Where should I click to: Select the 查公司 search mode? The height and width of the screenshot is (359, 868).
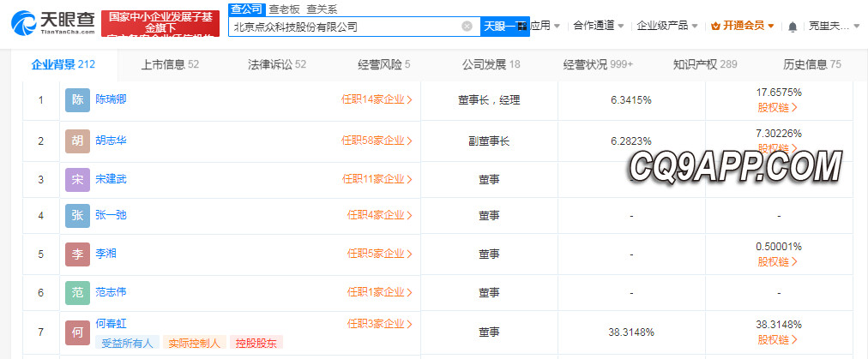(246, 9)
